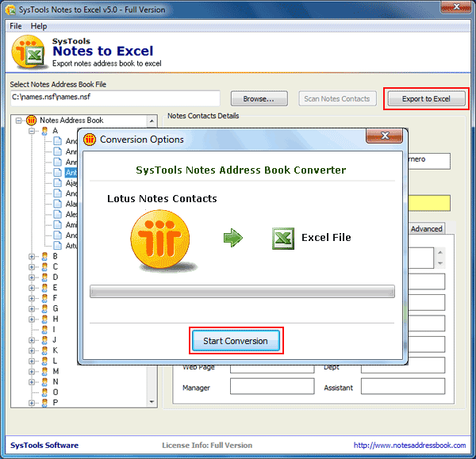Click the person icon for group F
This screenshot has width=476, height=459.
click(44, 298)
